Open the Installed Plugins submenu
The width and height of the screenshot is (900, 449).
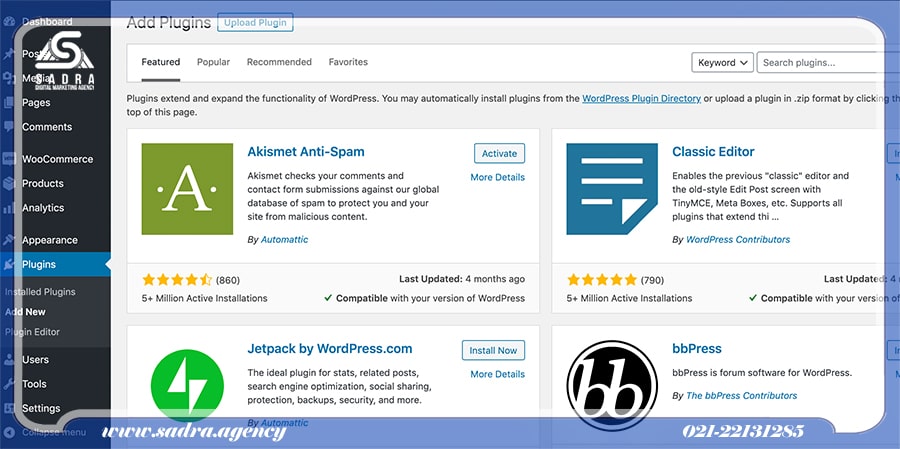click(x=40, y=292)
